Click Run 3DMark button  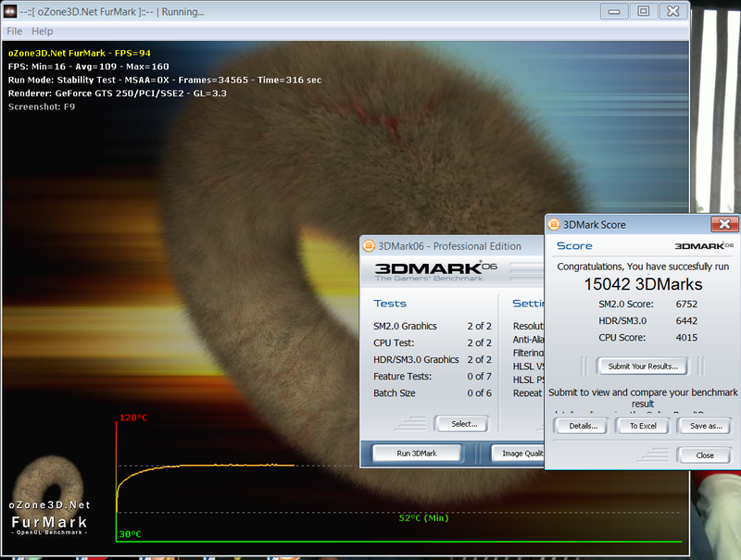coord(416,454)
